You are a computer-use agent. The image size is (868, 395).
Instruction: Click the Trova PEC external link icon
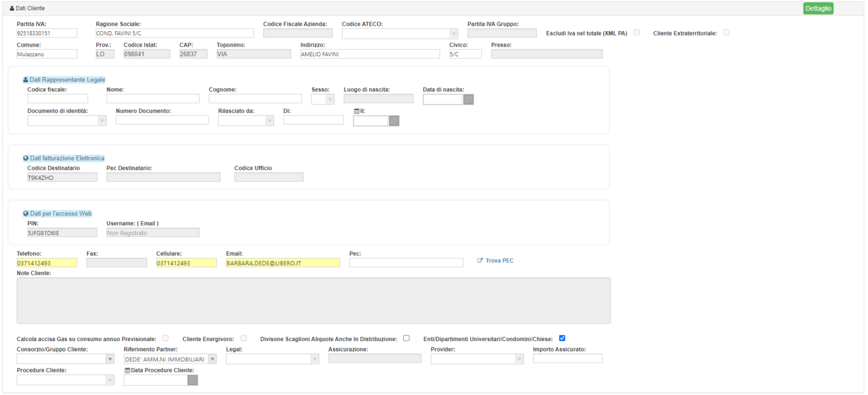click(480, 261)
